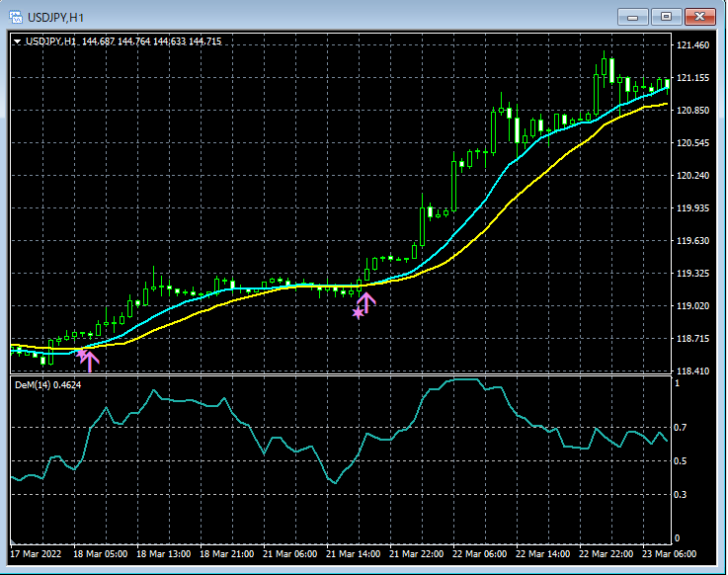Click the 0.3 level on DeMarker scale
Screen dimensions: 728x575
tap(681, 494)
